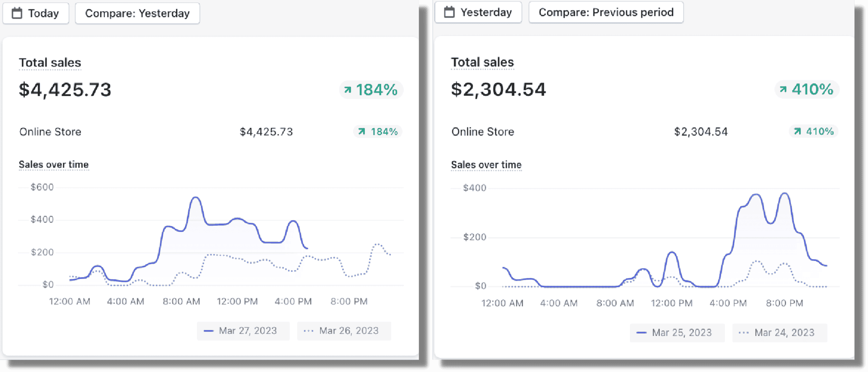Click the arrow in Online Store 184% badge
The image size is (868, 372).
[x=361, y=132]
